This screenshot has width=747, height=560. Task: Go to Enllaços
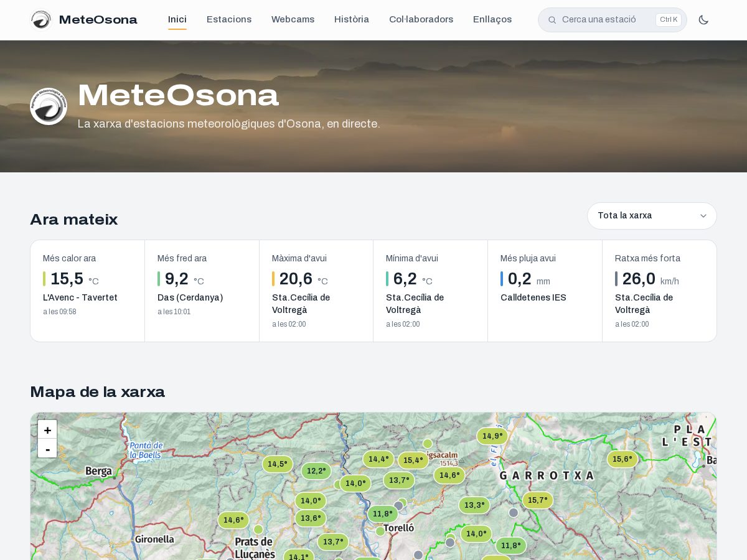point(492,19)
